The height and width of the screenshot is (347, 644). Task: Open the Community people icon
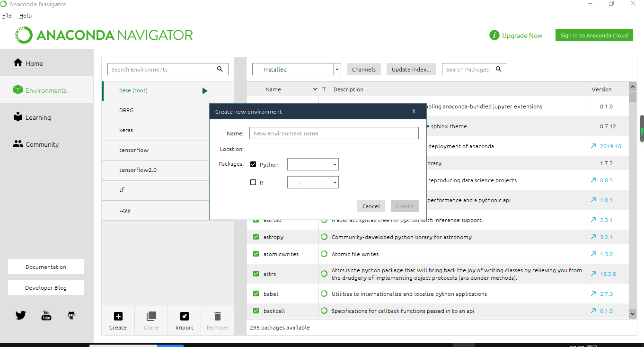coord(18,144)
